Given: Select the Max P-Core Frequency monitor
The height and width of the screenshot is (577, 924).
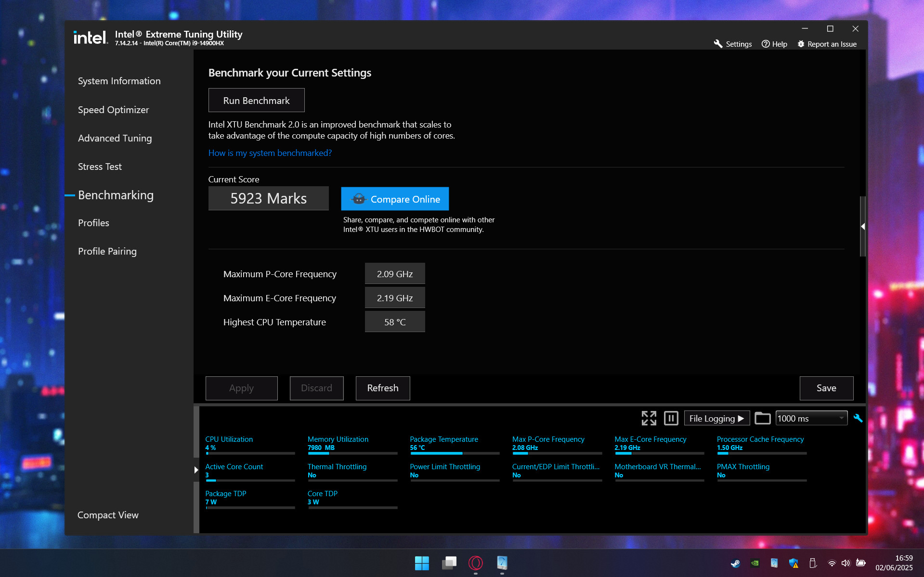Looking at the screenshot, I should pos(557,446).
